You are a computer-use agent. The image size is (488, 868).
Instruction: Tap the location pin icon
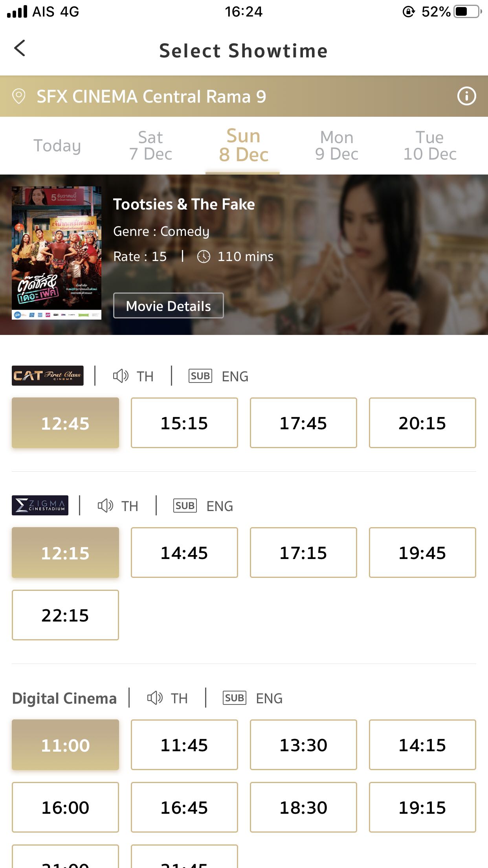coord(19,96)
